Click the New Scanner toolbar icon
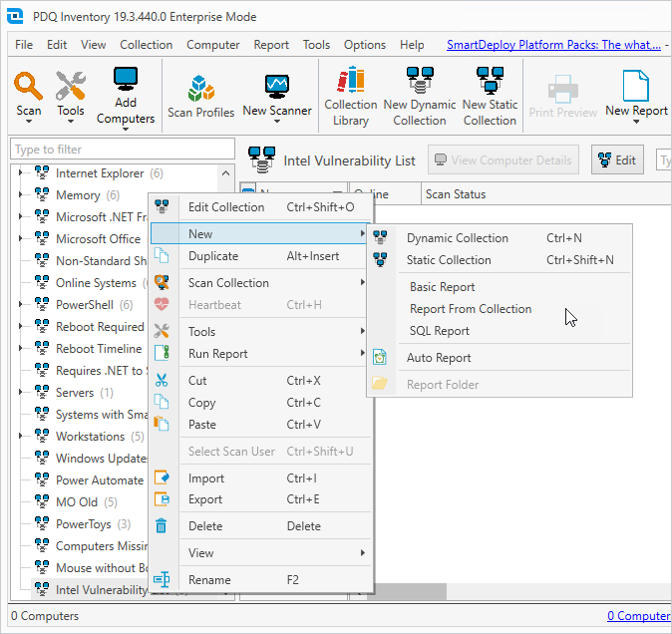 coord(277,86)
